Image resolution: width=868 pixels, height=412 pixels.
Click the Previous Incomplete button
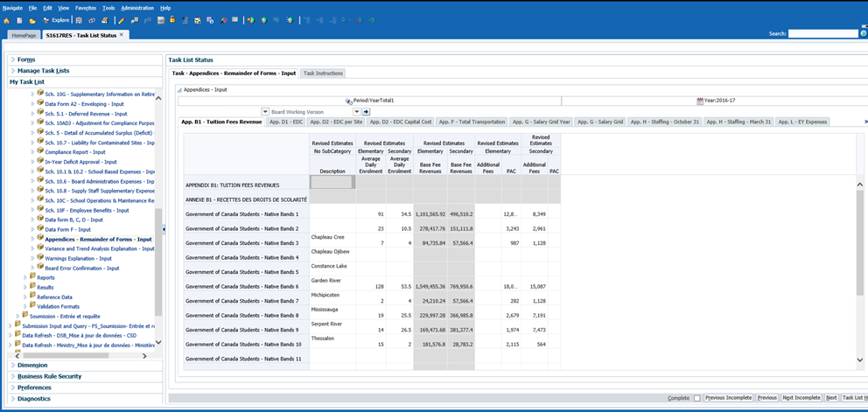[729, 398]
